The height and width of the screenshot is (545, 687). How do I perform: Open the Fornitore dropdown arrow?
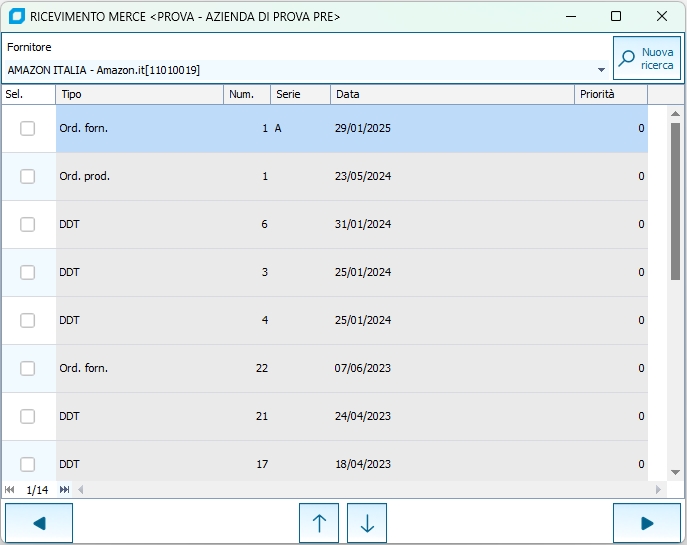pyautogui.click(x=601, y=70)
